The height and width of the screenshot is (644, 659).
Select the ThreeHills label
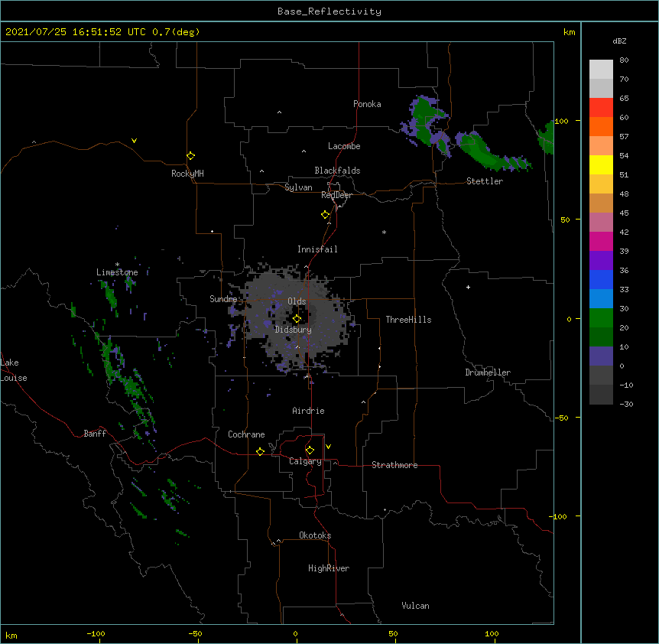(408, 320)
